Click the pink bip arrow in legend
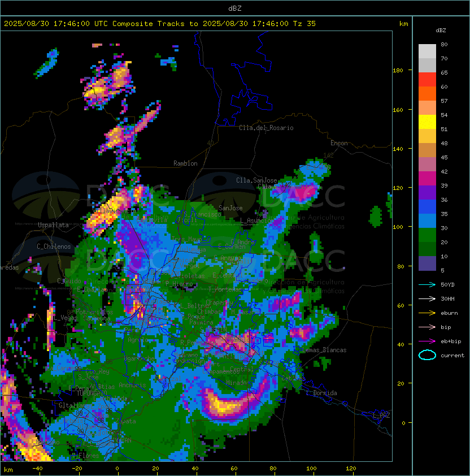Image resolution: width=470 pixels, height=476 pixels. [427, 327]
